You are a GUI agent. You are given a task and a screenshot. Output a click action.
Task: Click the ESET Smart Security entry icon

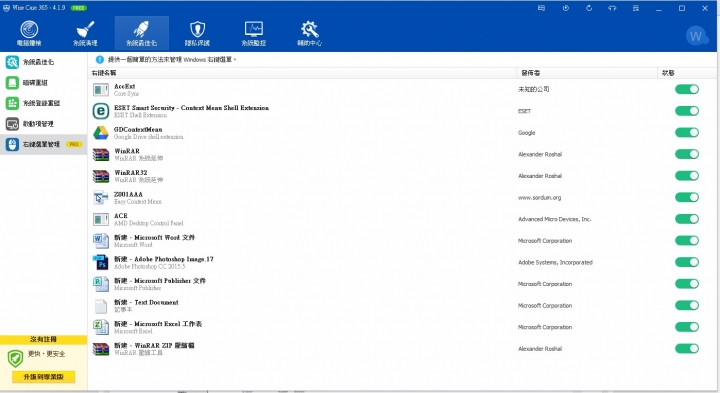coord(101,111)
